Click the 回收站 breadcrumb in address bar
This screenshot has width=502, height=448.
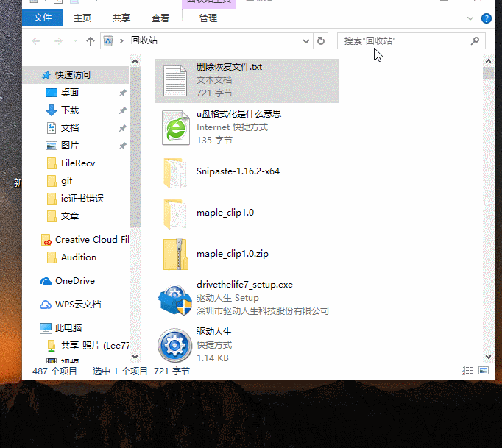pos(144,41)
